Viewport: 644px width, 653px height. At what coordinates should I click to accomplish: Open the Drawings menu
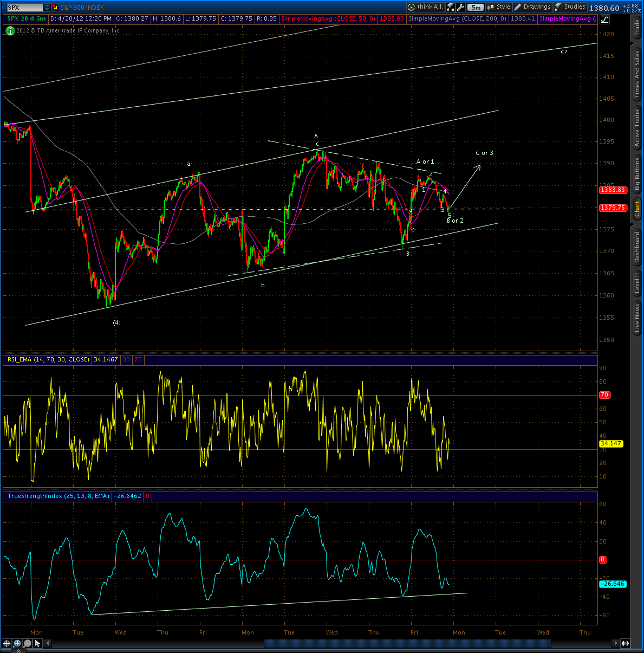click(x=532, y=7)
